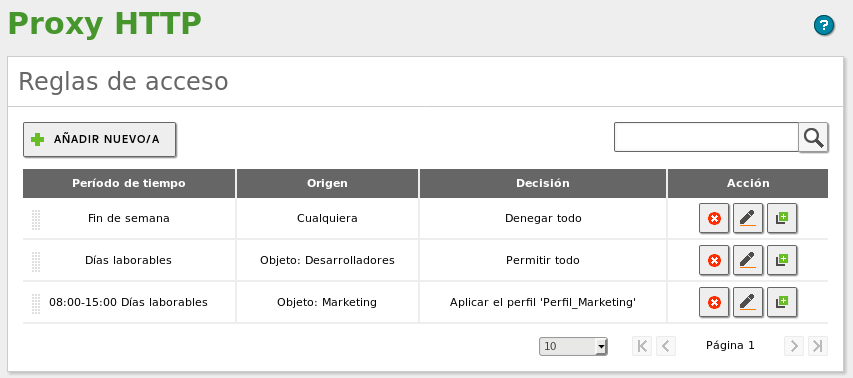Go to last page arrow
Viewport: 853px width, 378px height.
818,345
